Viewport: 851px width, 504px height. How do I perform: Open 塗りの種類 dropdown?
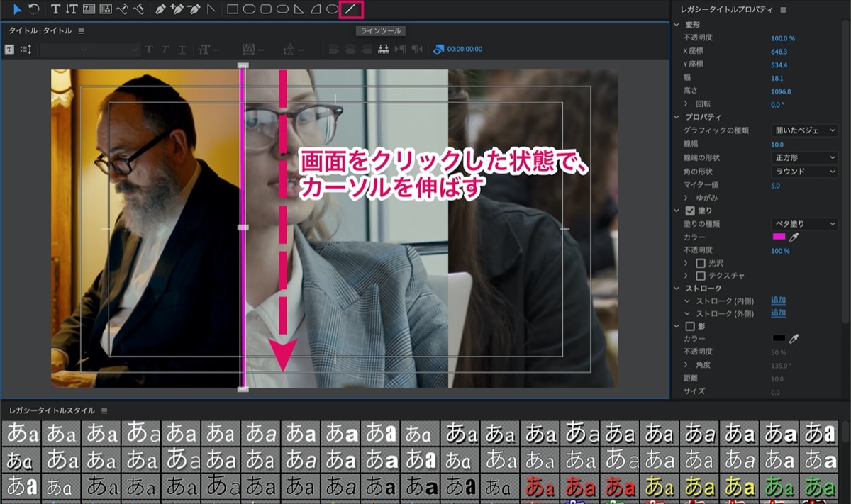coord(804,224)
